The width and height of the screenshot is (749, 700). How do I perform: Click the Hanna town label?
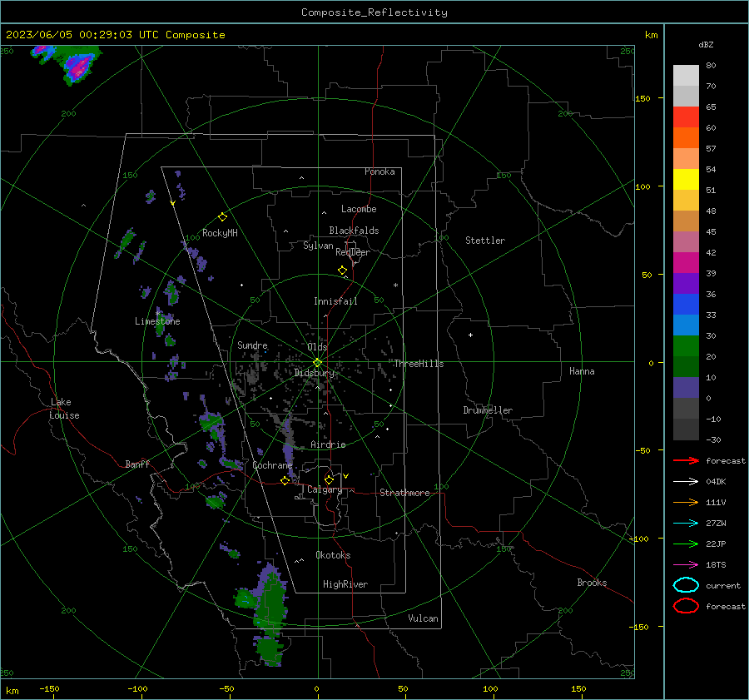pos(582,371)
